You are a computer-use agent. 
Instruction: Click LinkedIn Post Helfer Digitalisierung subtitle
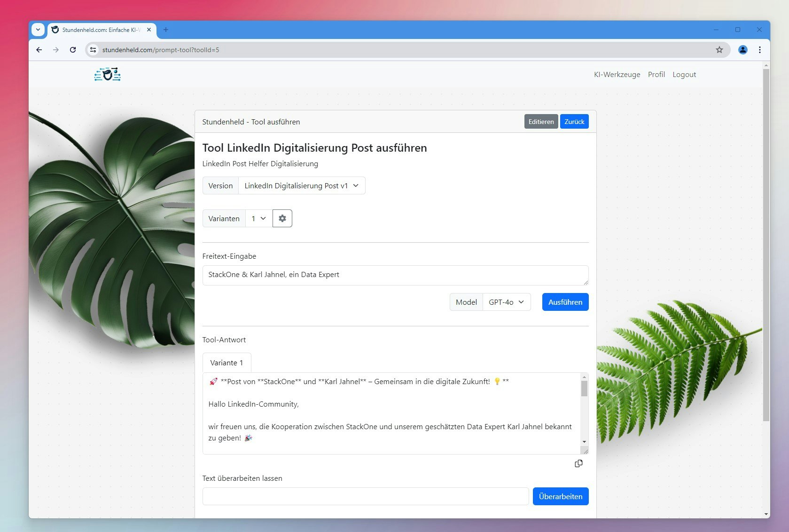click(x=260, y=163)
